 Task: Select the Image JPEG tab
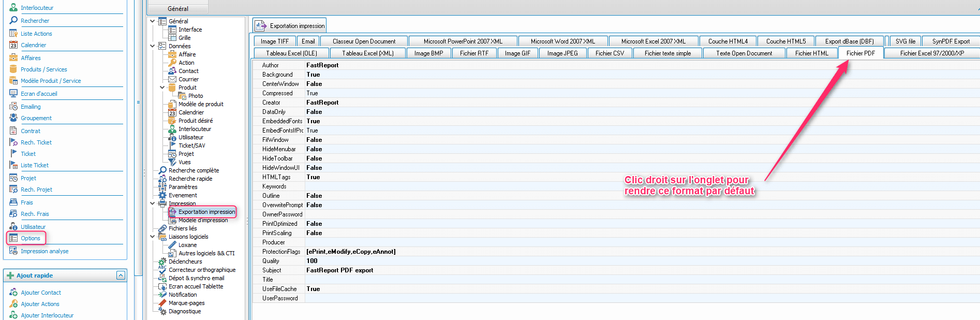point(562,53)
